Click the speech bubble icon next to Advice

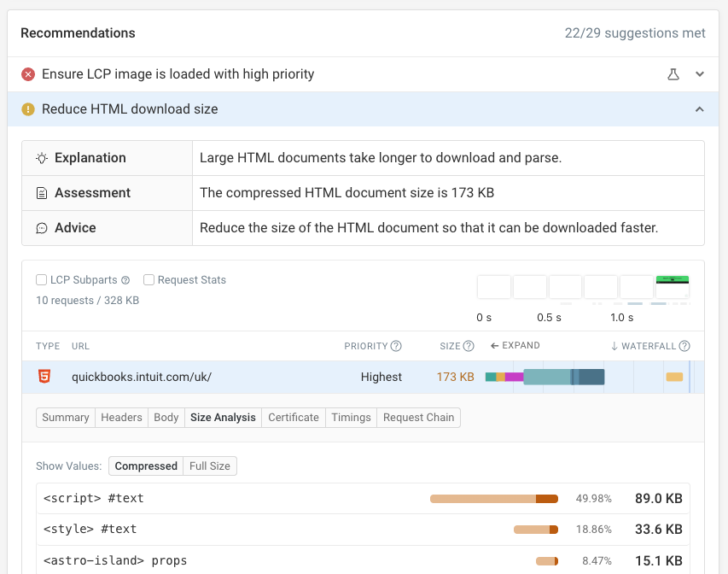coord(40,228)
